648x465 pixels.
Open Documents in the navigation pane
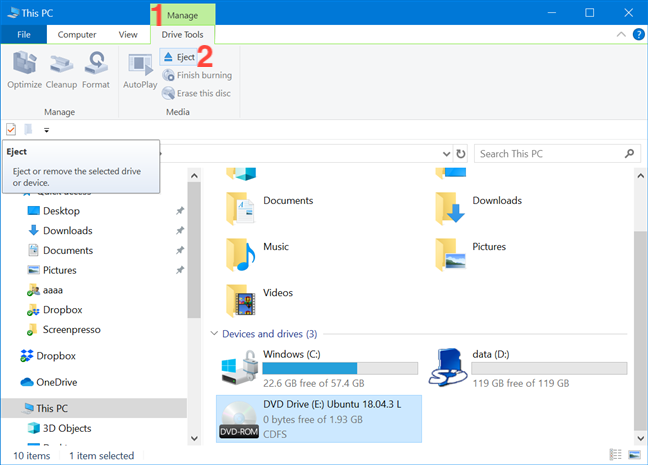68,250
